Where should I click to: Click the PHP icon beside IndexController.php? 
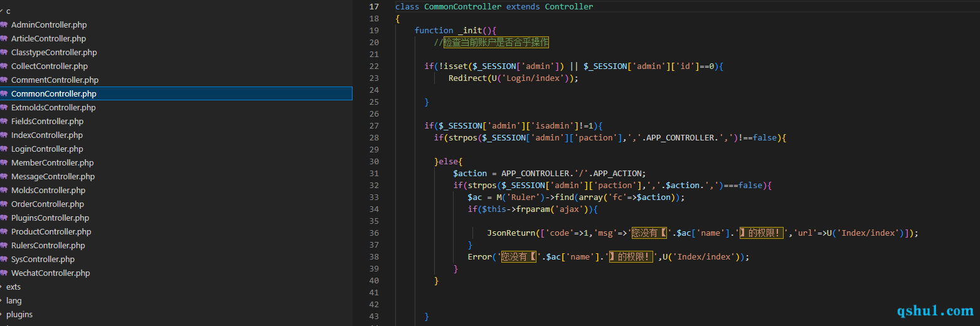click(4, 135)
